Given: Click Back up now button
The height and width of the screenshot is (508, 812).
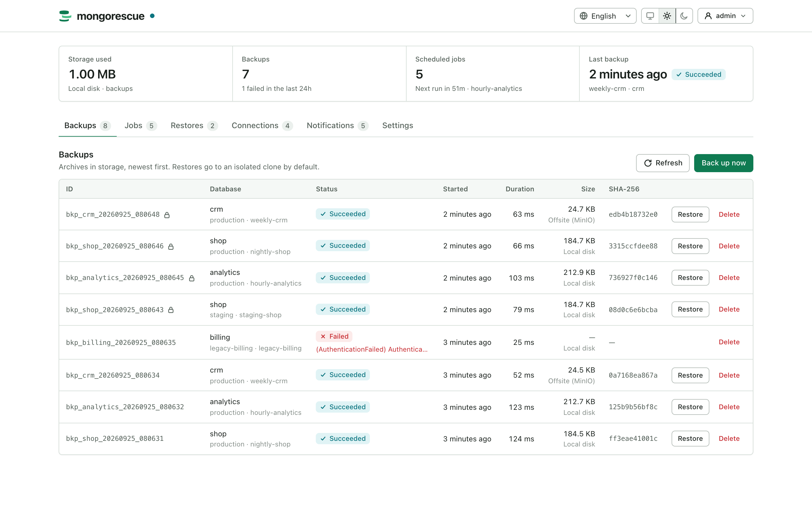Looking at the screenshot, I should (x=723, y=163).
